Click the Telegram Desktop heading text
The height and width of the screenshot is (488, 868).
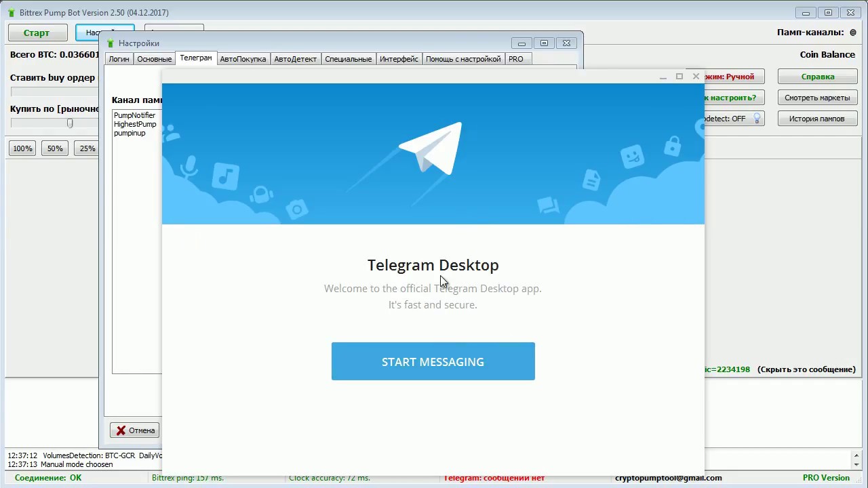(433, 265)
